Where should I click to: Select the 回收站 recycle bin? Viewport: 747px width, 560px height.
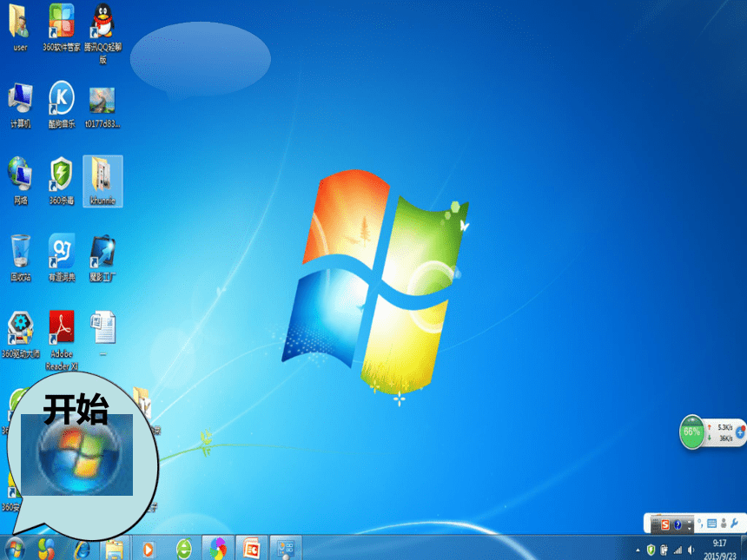coord(21,258)
